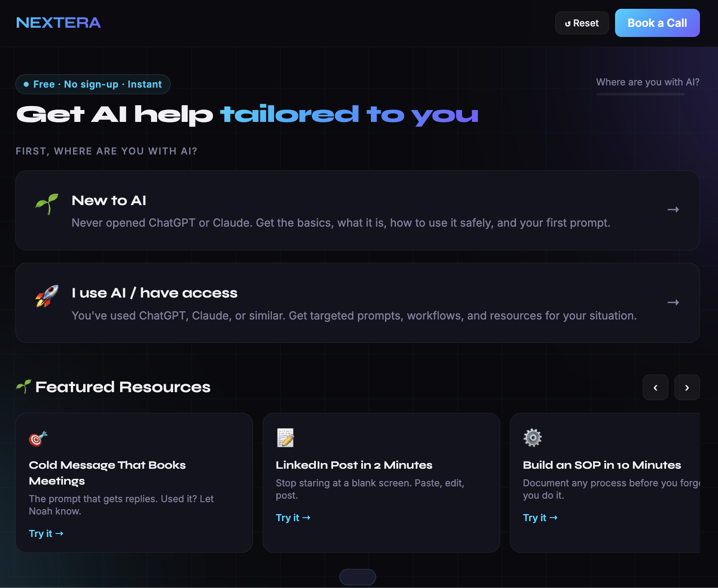Open the Try it link on LinkedIn Post card
The height and width of the screenshot is (588, 718).
coord(293,518)
